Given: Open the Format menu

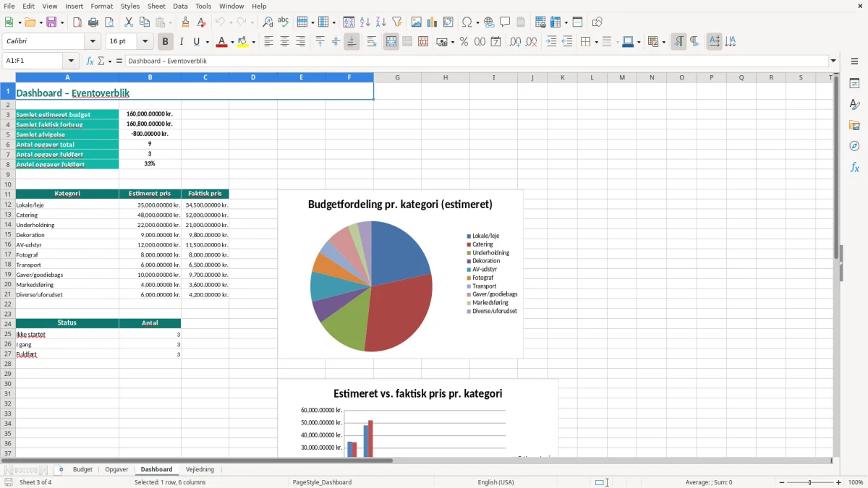Looking at the screenshot, I should [x=101, y=6].
